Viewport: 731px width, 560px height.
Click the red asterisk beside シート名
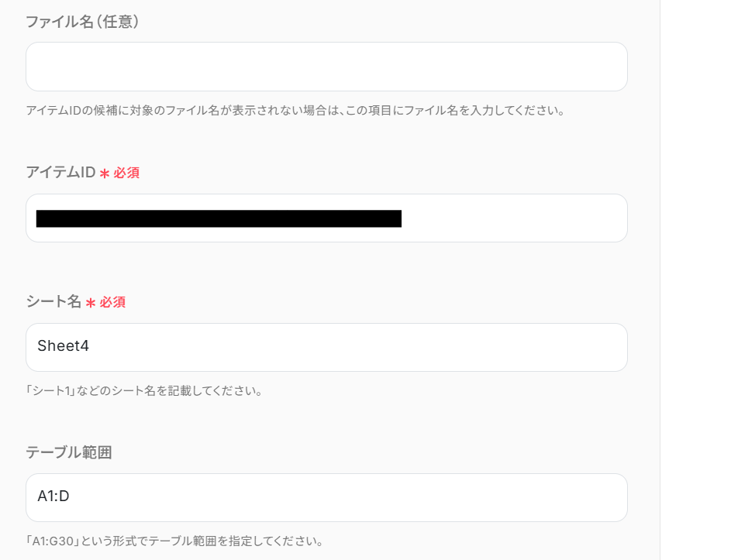91,303
